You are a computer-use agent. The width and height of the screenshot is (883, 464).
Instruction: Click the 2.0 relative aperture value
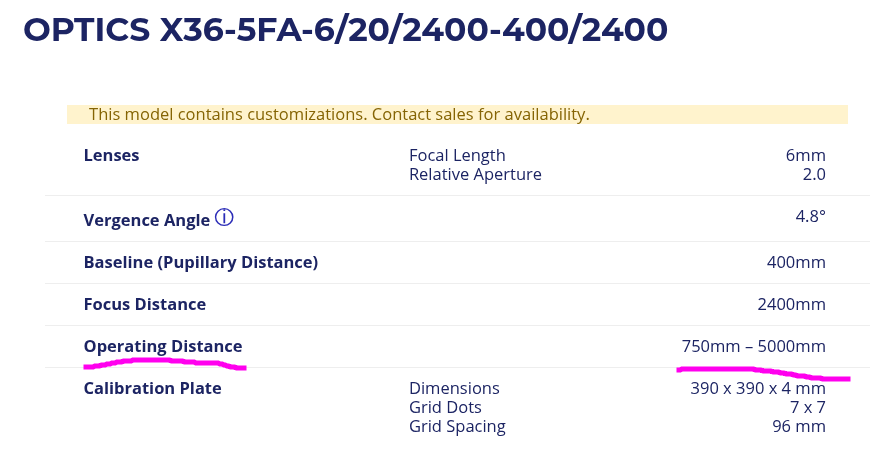click(x=814, y=175)
